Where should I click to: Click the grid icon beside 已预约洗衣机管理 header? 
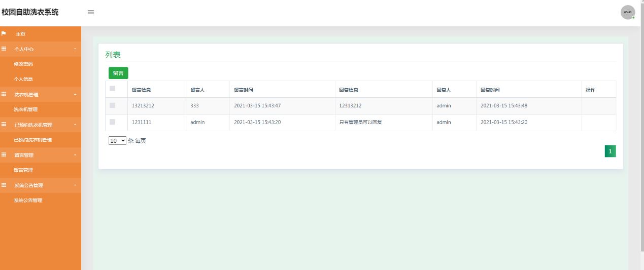4,125
